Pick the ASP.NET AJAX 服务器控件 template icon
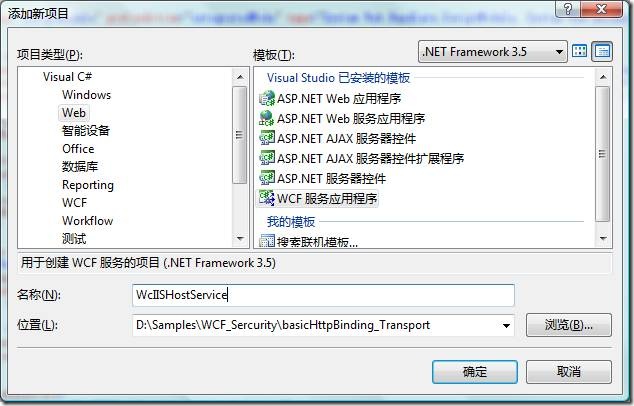This screenshot has width=634, height=406. (x=267, y=138)
